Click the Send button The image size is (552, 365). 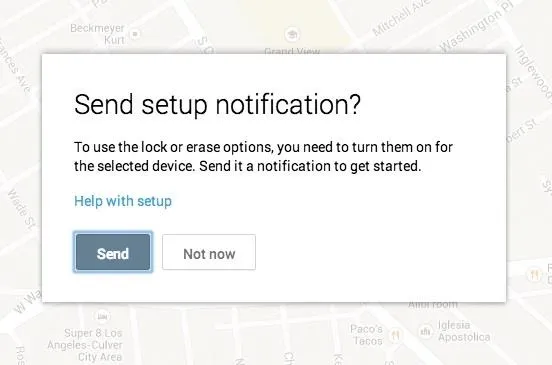[113, 252]
